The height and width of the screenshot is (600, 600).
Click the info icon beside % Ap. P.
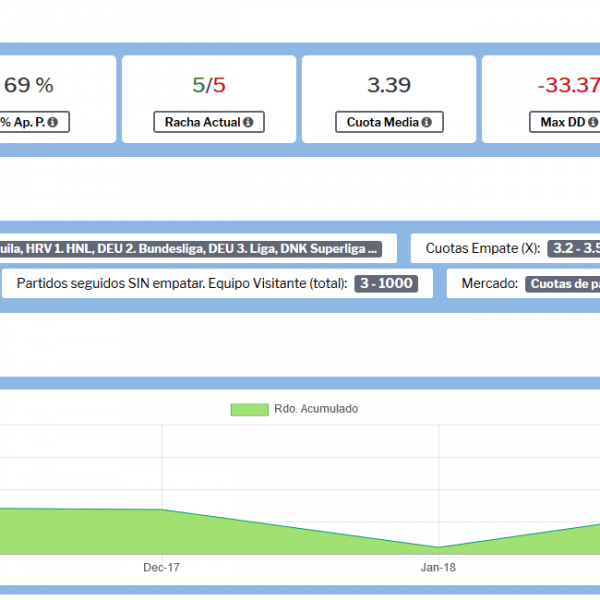[x=53, y=122]
